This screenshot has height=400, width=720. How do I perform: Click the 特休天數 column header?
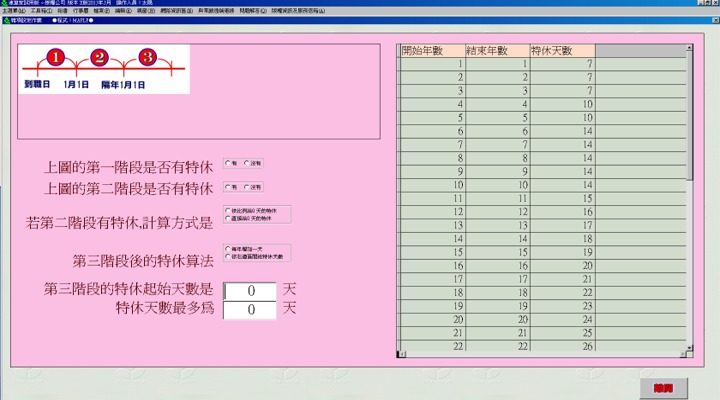pyautogui.click(x=562, y=50)
